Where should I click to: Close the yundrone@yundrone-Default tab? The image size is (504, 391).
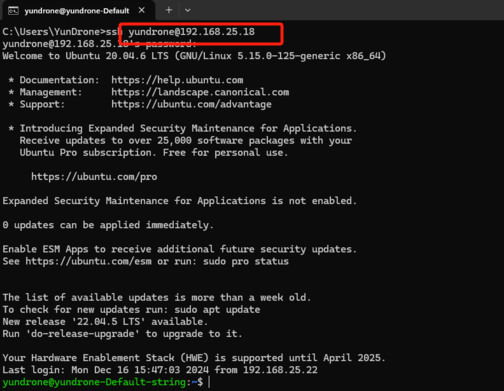click(x=142, y=10)
